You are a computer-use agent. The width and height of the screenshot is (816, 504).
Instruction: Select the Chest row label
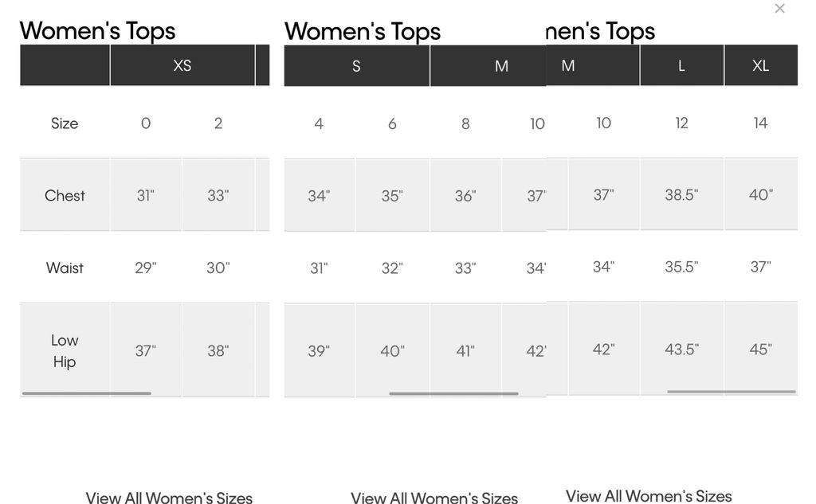65,195
